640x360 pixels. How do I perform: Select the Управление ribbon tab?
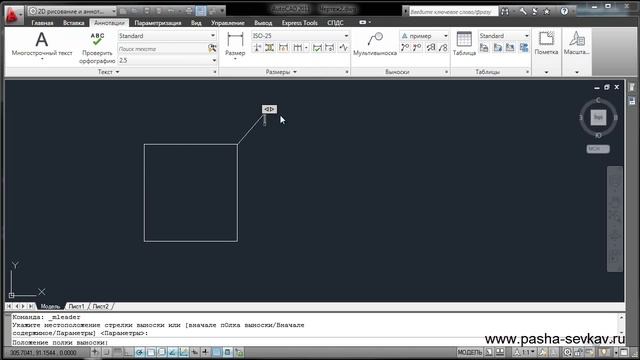[x=228, y=23]
